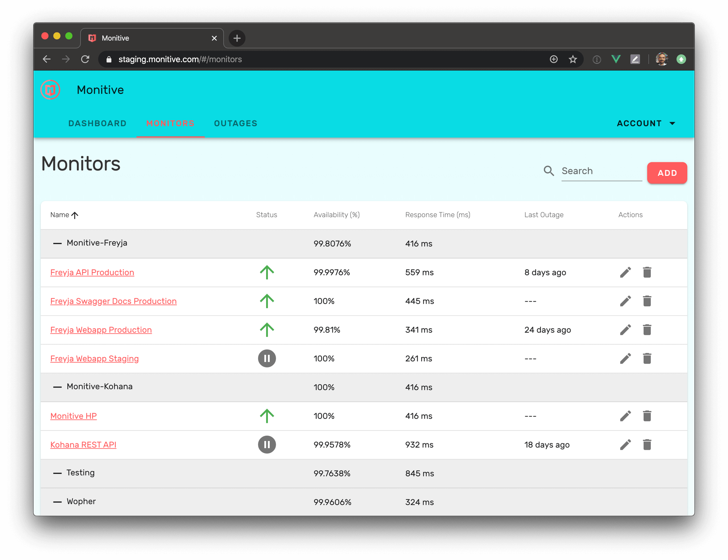The width and height of the screenshot is (728, 560).
Task: Click the paused status icon for Kohana REST API
Action: click(x=267, y=445)
